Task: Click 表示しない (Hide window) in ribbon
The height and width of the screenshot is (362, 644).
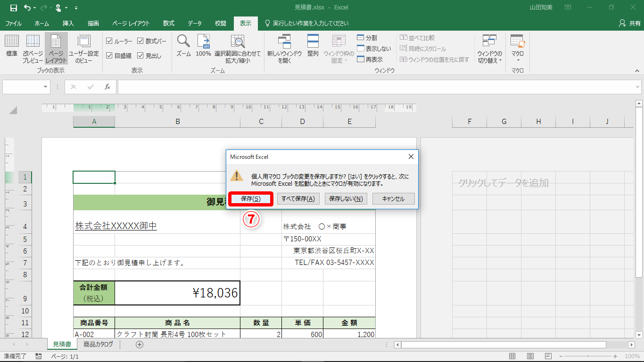Action: 374,49
